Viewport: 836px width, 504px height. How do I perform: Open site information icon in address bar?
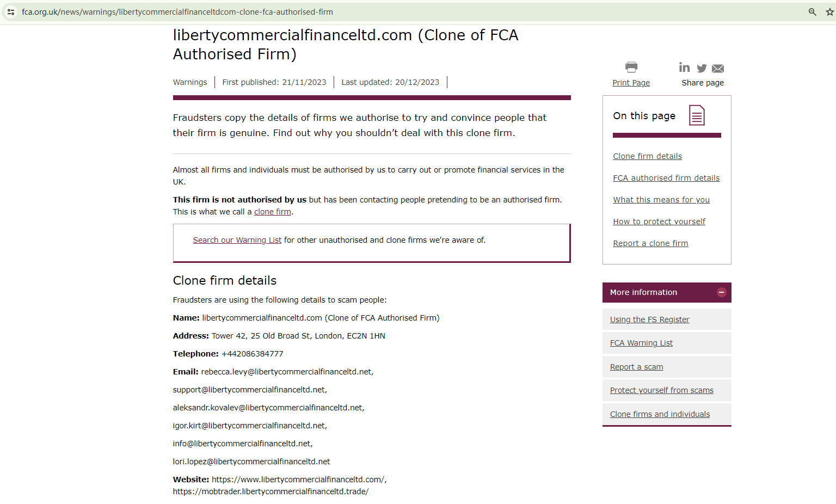pyautogui.click(x=11, y=12)
